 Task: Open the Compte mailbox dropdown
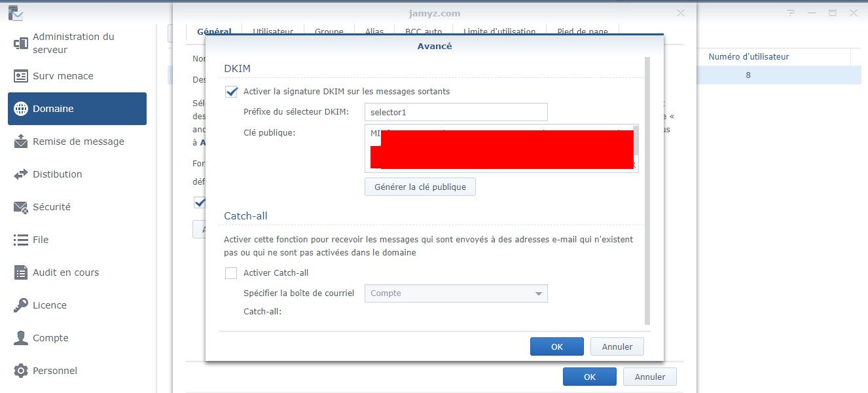click(456, 293)
